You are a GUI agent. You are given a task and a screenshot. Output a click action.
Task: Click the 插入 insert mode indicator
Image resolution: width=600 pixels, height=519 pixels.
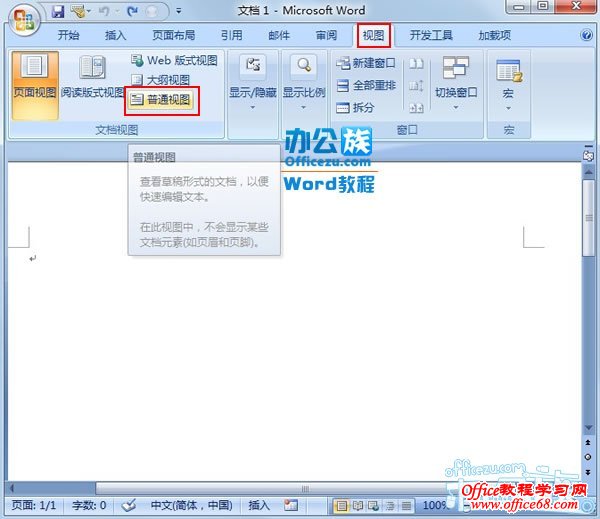[259, 505]
